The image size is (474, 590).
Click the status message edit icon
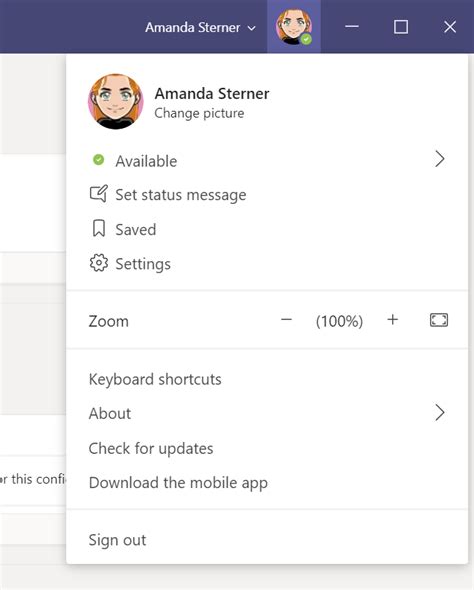coord(99,194)
